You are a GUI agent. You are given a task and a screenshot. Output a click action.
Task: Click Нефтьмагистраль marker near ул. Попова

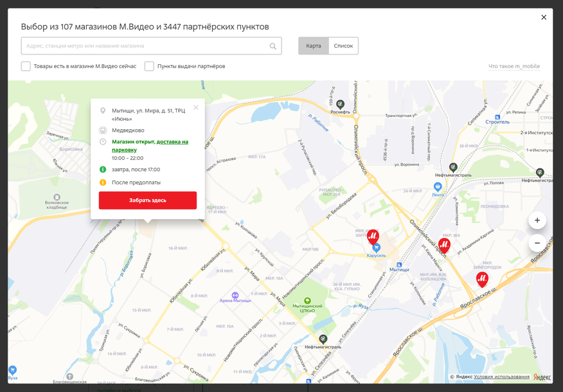click(x=540, y=173)
